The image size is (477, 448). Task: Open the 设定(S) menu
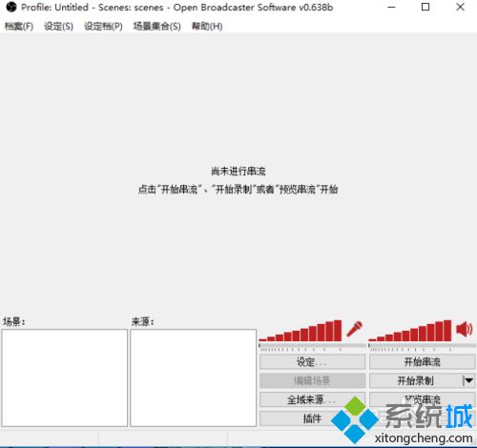[58, 27]
